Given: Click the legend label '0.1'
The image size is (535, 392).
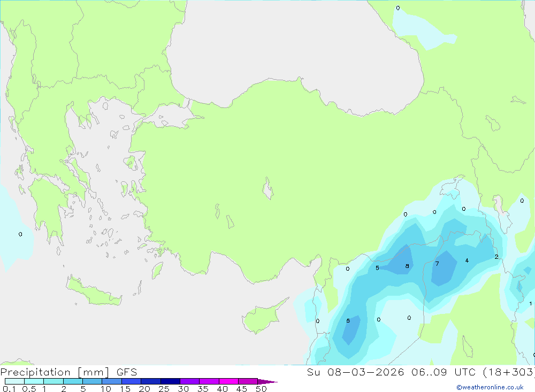Looking at the screenshot, I should point(9,389).
